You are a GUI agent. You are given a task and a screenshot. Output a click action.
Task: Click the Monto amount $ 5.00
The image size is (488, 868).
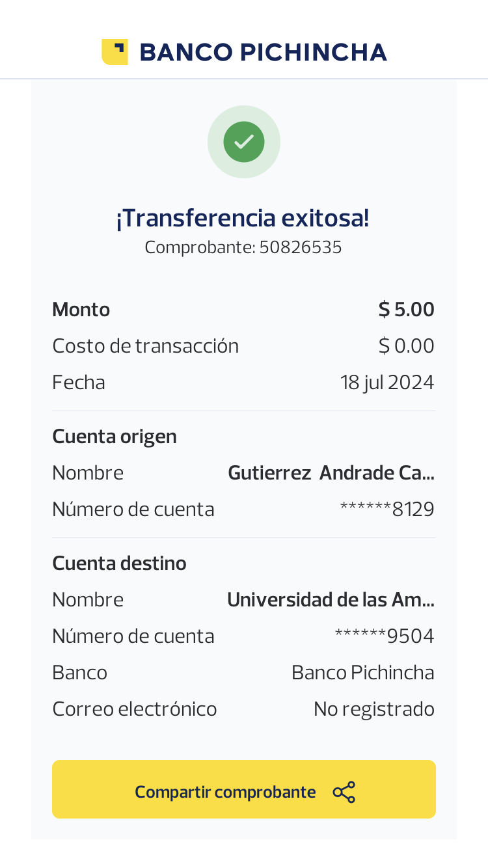point(406,310)
